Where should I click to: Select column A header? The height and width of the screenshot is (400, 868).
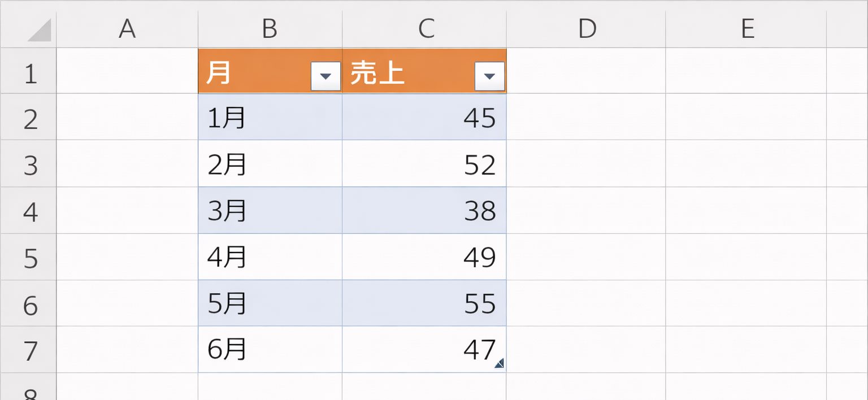pyautogui.click(x=127, y=28)
